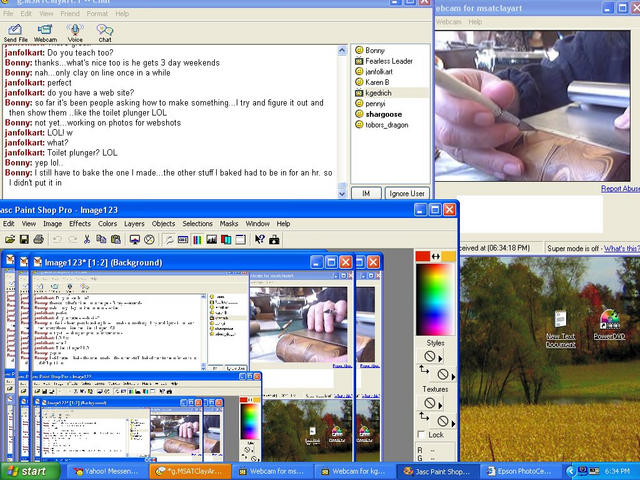Switch to Epson PhotoCe... taskbar button

520,471
